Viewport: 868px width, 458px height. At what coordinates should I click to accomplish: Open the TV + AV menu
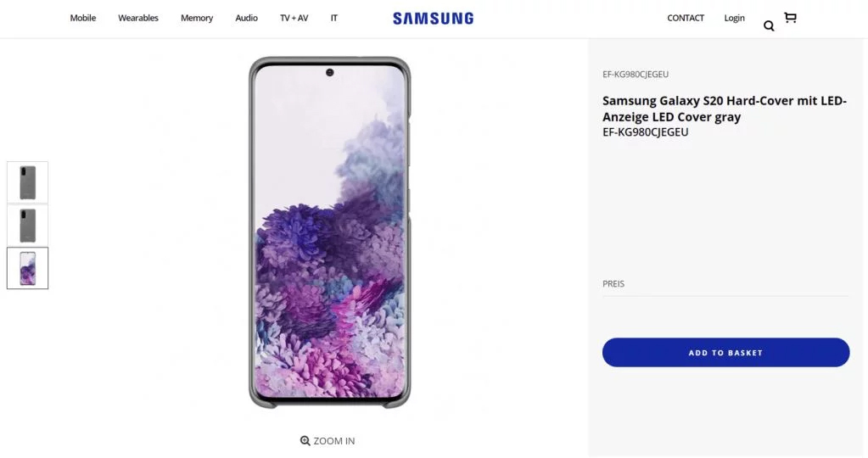(x=294, y=18)
